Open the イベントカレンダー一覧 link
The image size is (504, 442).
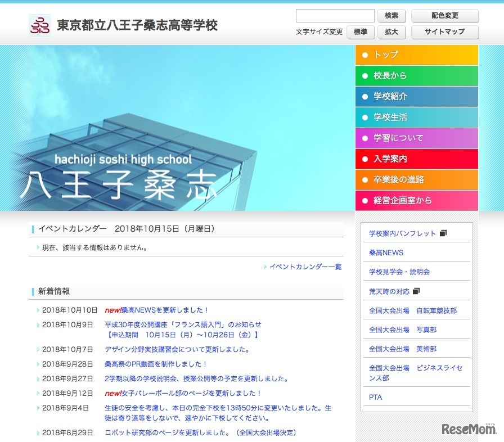(x=305, y=267)
